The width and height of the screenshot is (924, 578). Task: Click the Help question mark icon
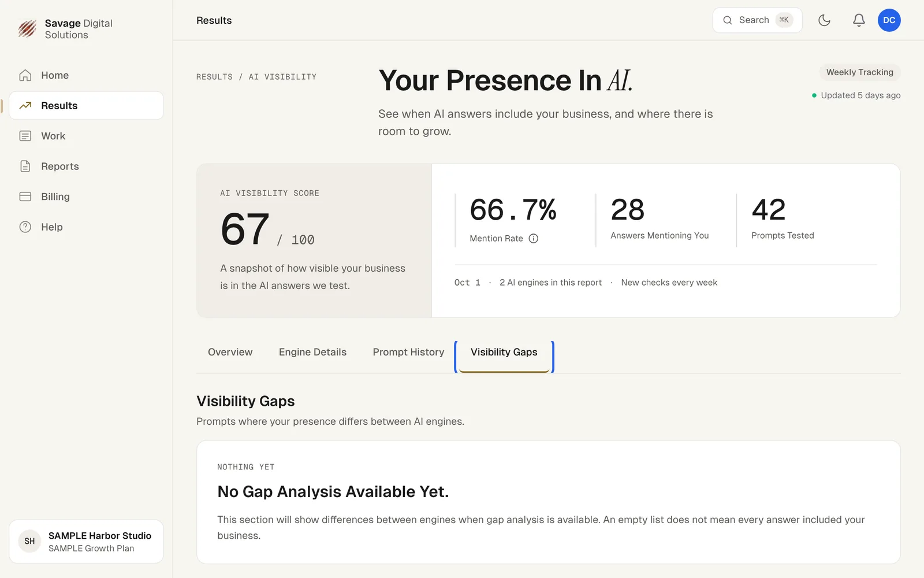25,227
